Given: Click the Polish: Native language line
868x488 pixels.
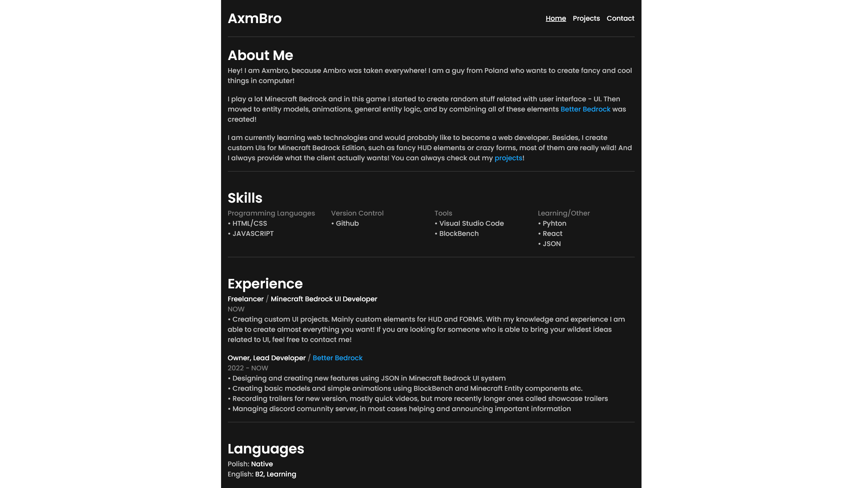Looking at the screenshot, I should [x=250, y=464].
